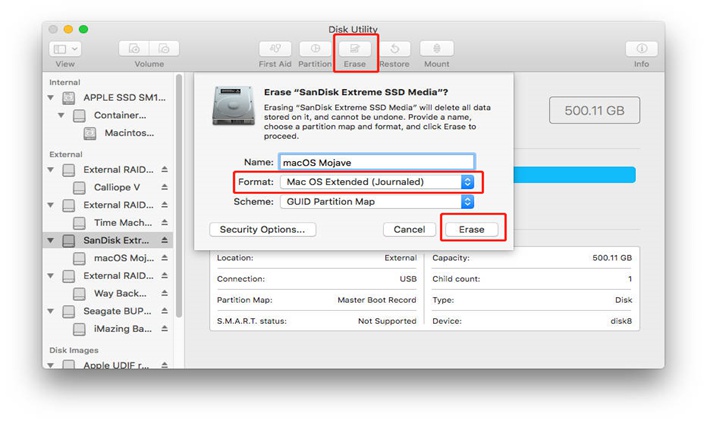707x423 pixels.
Task: Click the Restore toolbar button
Action: (395, 49)
